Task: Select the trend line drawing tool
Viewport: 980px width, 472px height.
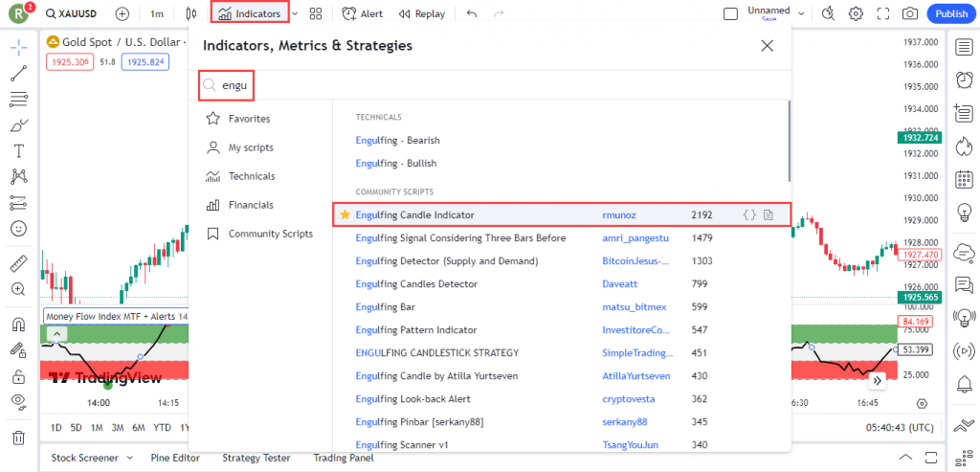Action: point(19,73)
